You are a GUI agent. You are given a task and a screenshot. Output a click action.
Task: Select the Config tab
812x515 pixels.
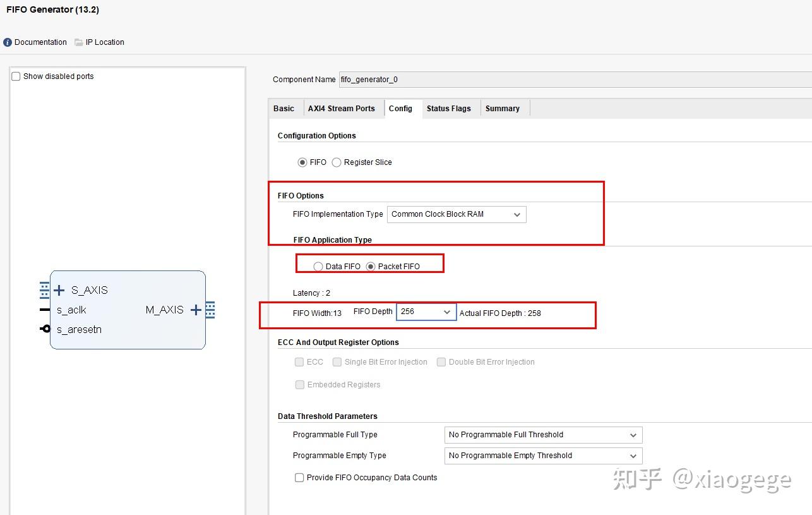pyautogui.click(x=400, y=109)
